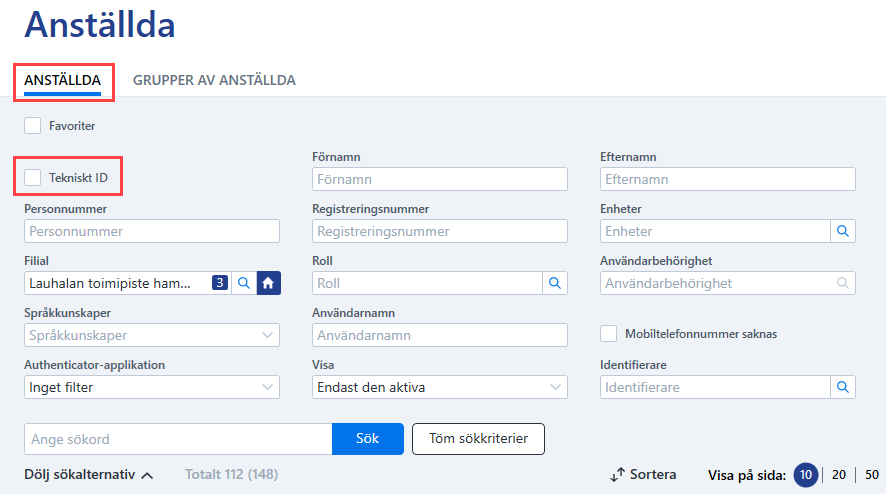886x494 pixels.
Task: Click the home icon in Filial field
Action: [268, 283]
